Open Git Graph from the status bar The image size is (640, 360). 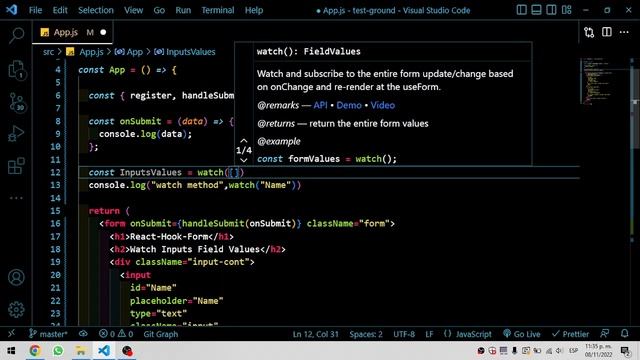[161, 334]
